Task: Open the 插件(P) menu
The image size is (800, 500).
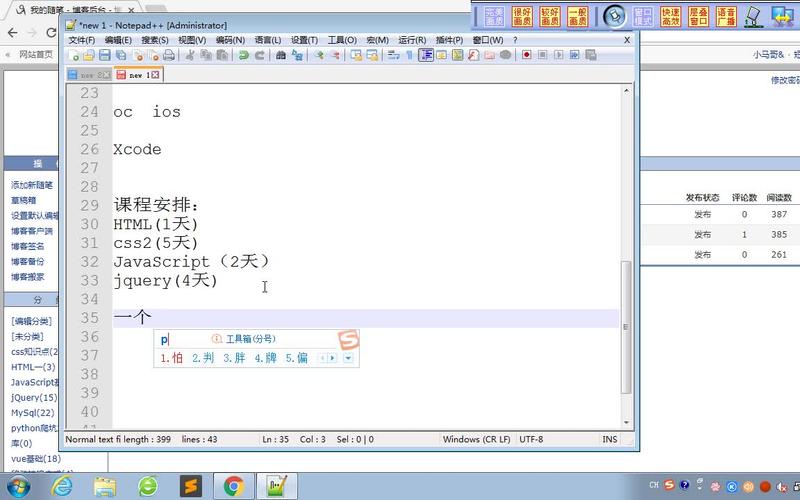Action: pyautogui.click(x=449, y=40)
